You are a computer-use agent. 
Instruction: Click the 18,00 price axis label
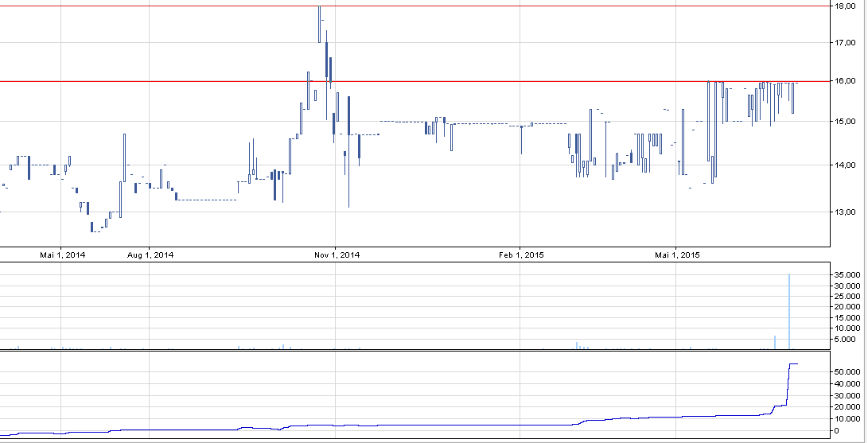(844, 6)
